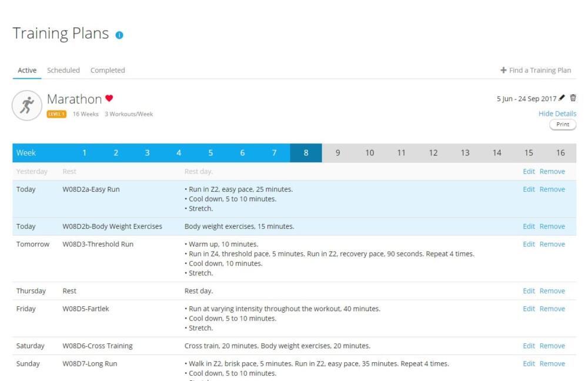
Task: Click the highlighted week 8 marker
Action: pos(306,153)
